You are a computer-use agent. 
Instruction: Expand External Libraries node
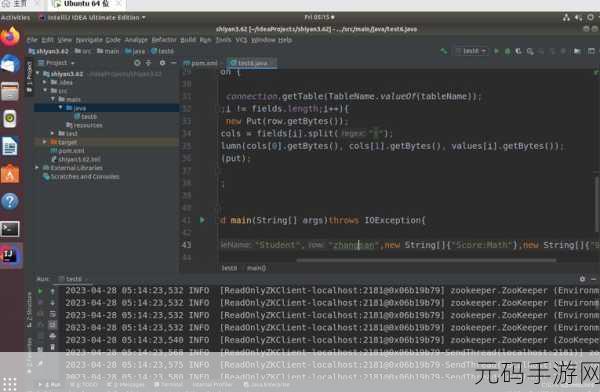[37, 168]
